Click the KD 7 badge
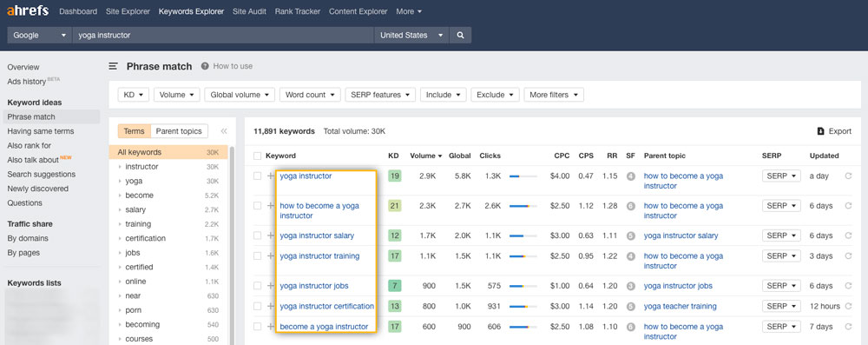Viewport: 868px width, 345px height. click(394, 286)
